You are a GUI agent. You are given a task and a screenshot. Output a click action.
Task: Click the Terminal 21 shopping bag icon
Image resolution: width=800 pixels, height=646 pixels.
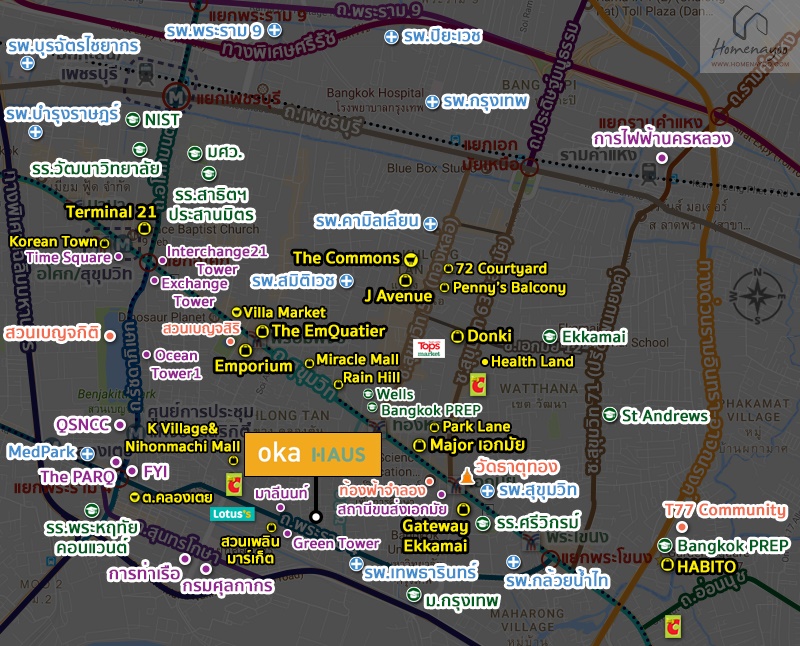pyautogui.click(x=144, y=228)
